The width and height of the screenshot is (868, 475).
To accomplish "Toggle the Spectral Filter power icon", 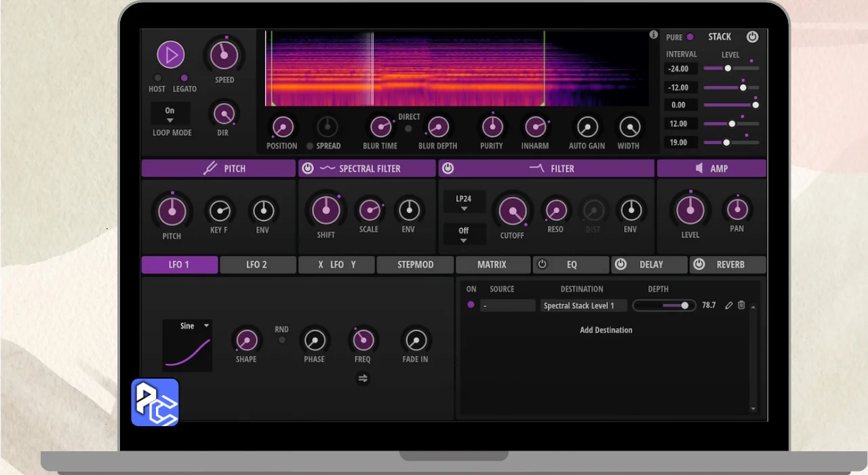I will [x=307, y=168].
